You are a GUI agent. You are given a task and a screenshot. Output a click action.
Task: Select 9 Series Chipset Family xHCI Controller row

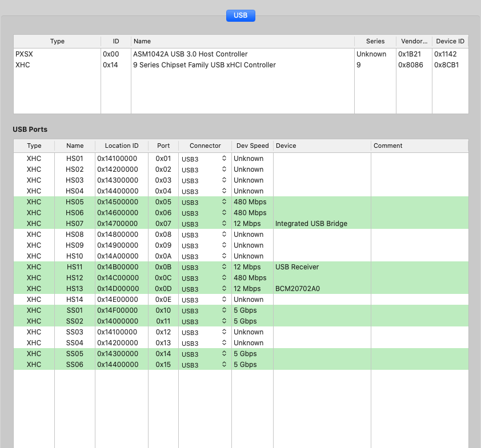coord(241,65)
